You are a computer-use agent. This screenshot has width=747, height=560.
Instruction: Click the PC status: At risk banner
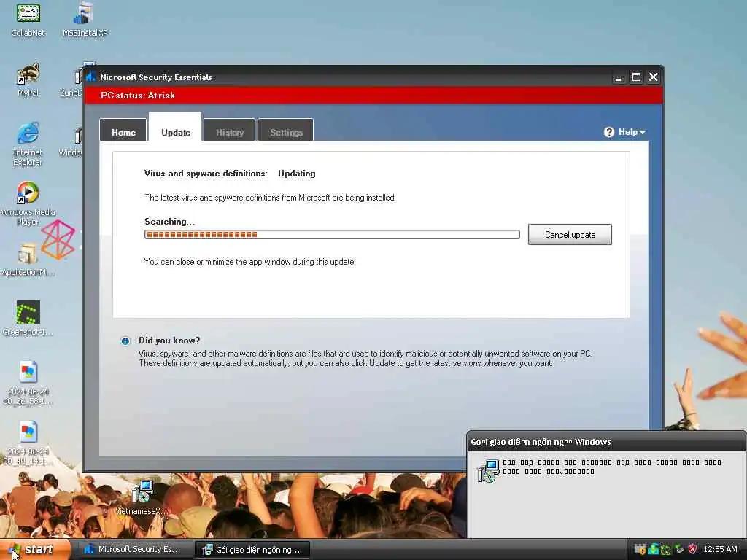373,96
